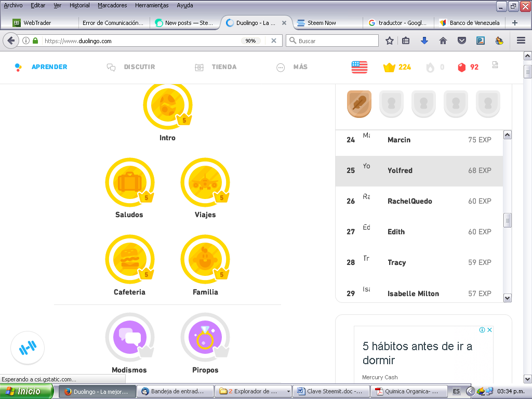This screenshot has width=532, height=399.
Task: Expand the Explorador taskbar group dropdown
Action: pos(288,392)
